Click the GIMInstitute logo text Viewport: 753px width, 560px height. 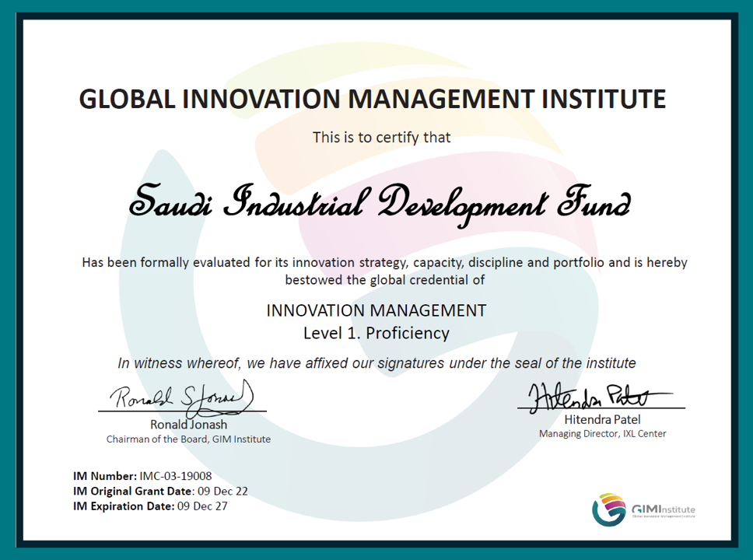[x=664, y=510]
